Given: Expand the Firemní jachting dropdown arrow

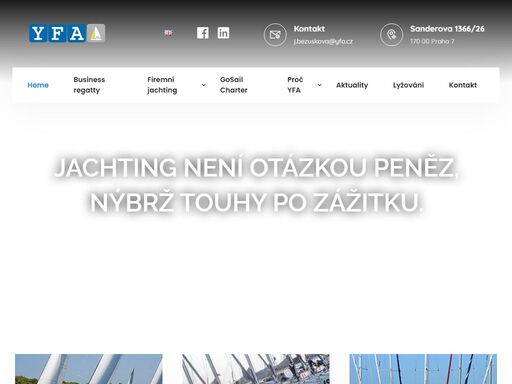Looking at the screenshot, I should coord(203,85).
